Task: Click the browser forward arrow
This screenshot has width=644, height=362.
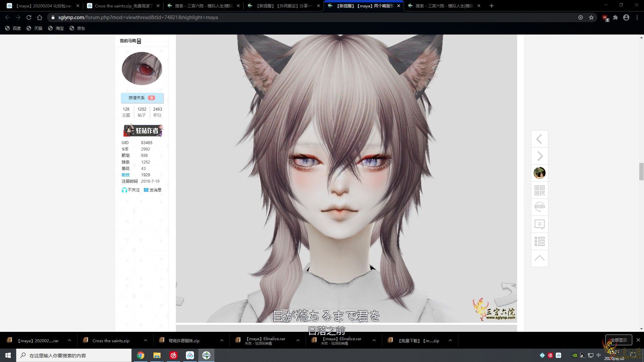Action: pos(18,17)
